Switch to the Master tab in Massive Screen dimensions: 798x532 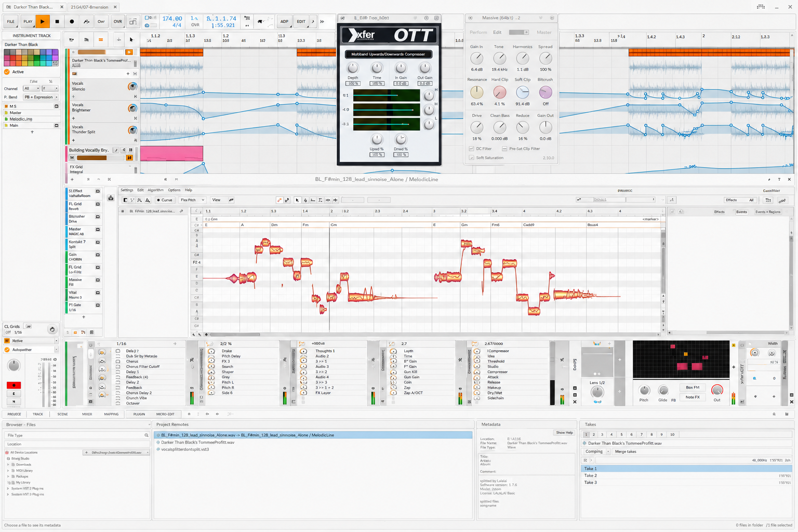tap(544, 32)
